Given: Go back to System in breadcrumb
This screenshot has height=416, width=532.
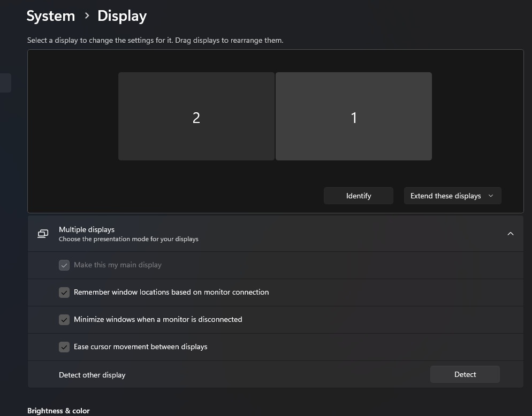Looking at the screenshot, I should coord(51,16).
